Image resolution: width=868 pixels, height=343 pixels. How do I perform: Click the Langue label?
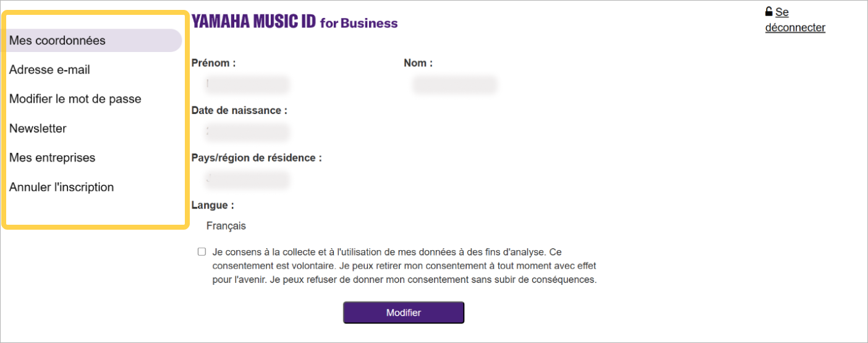pyautogui.click(x=213, y=206)
